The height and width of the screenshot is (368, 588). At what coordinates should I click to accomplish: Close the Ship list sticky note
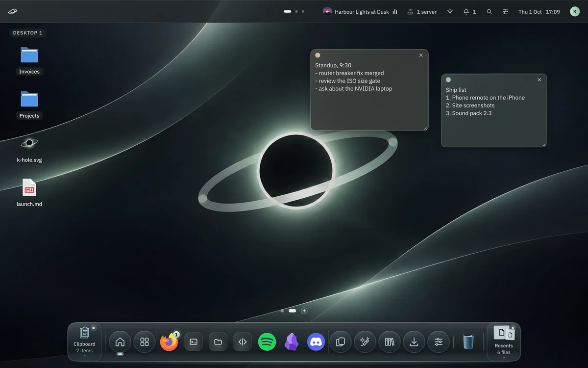(539, 80)
